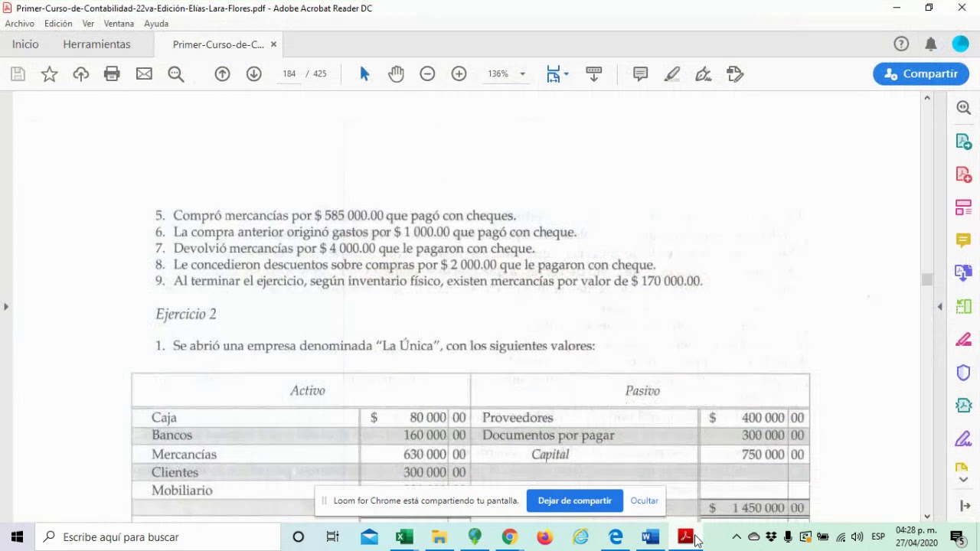Zoom out with the minus circle icon

pyautogui.click(x=427, y=74)
